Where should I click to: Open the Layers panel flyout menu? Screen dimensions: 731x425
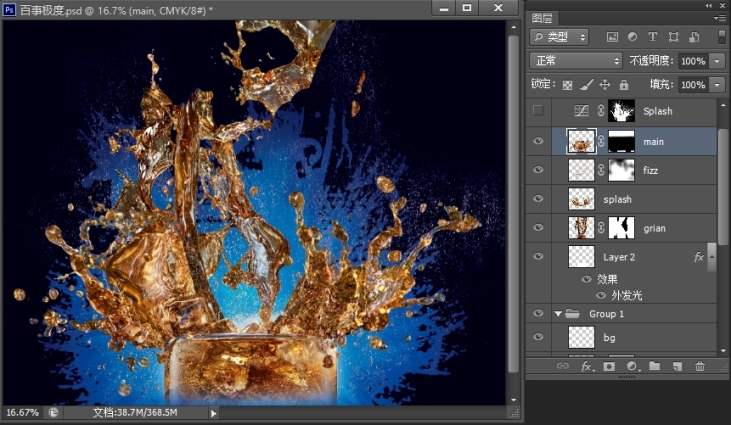point(720,18)
